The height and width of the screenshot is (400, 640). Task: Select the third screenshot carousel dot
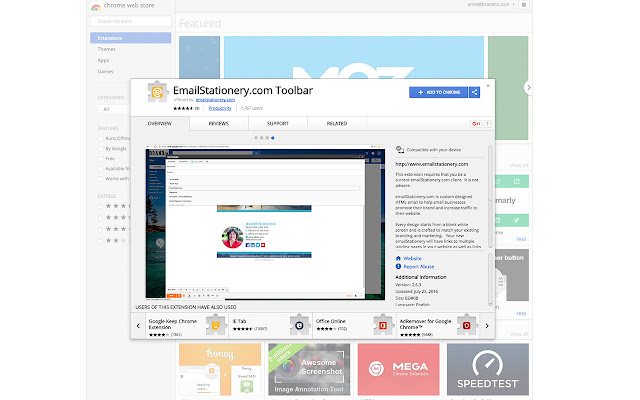point(267,138)
